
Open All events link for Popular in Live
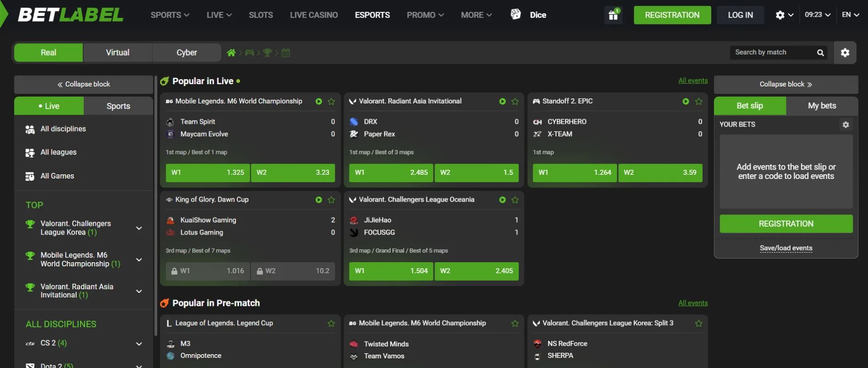click(x=693, y=80)
